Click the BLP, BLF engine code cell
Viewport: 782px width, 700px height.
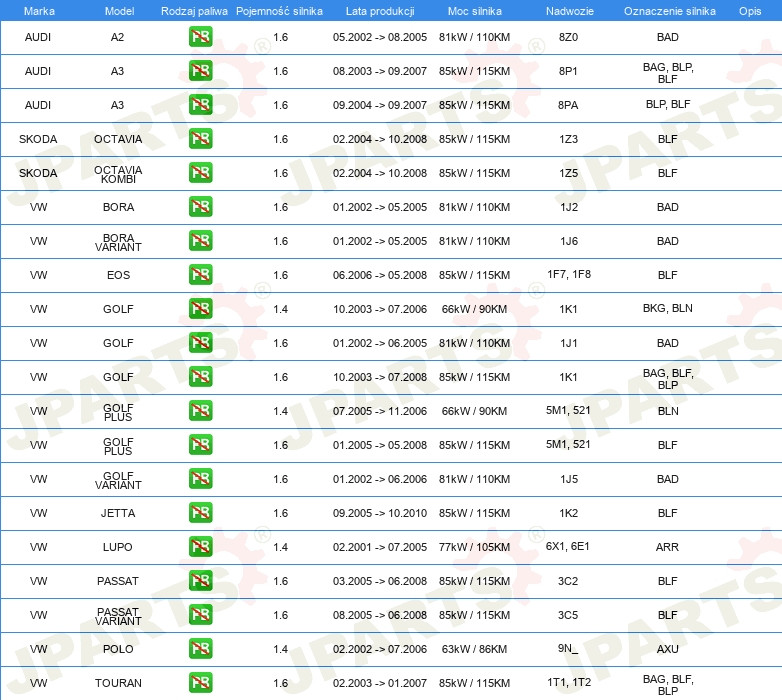(668, 104)
